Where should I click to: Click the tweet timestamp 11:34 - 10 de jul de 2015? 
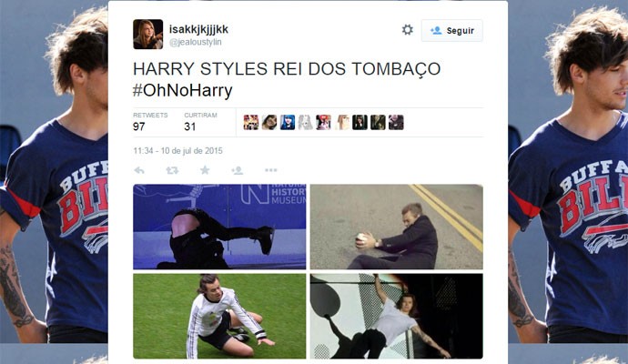tap(177, 151)
